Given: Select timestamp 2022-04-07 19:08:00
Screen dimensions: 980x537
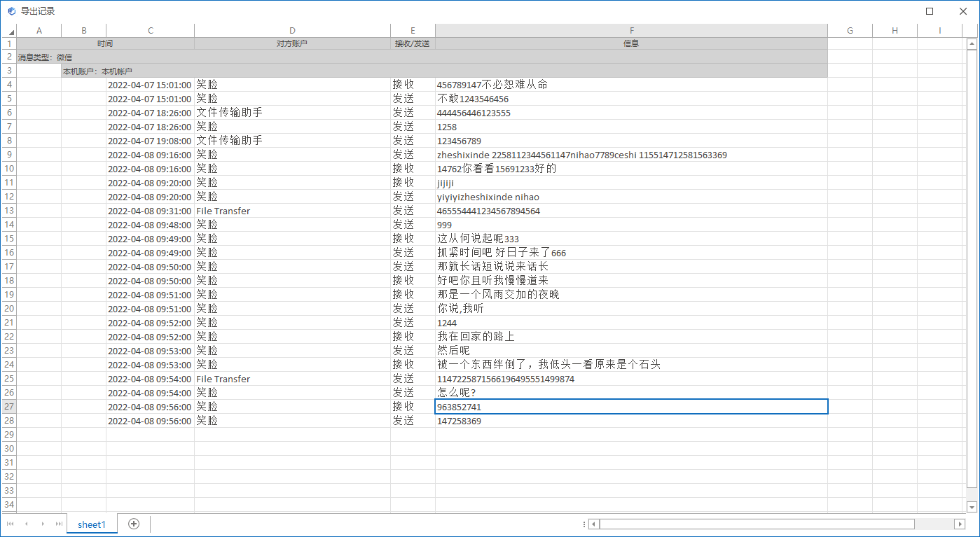Looking at the screenshot, I should (151, 141).
